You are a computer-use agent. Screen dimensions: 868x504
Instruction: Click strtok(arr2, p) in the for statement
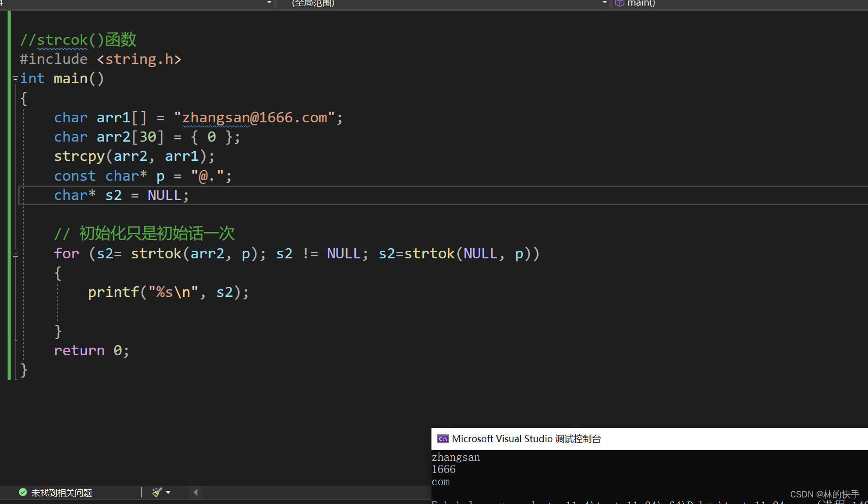click(194, 254)
